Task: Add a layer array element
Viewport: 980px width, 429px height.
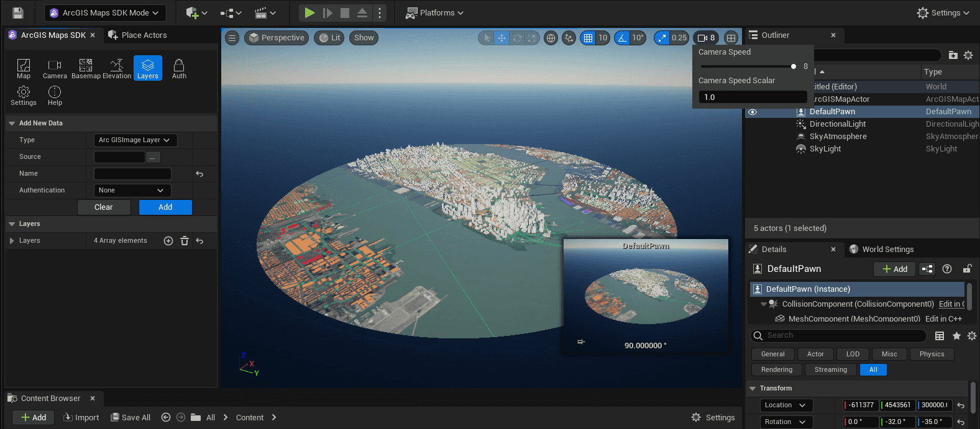Action: [168, 241]
